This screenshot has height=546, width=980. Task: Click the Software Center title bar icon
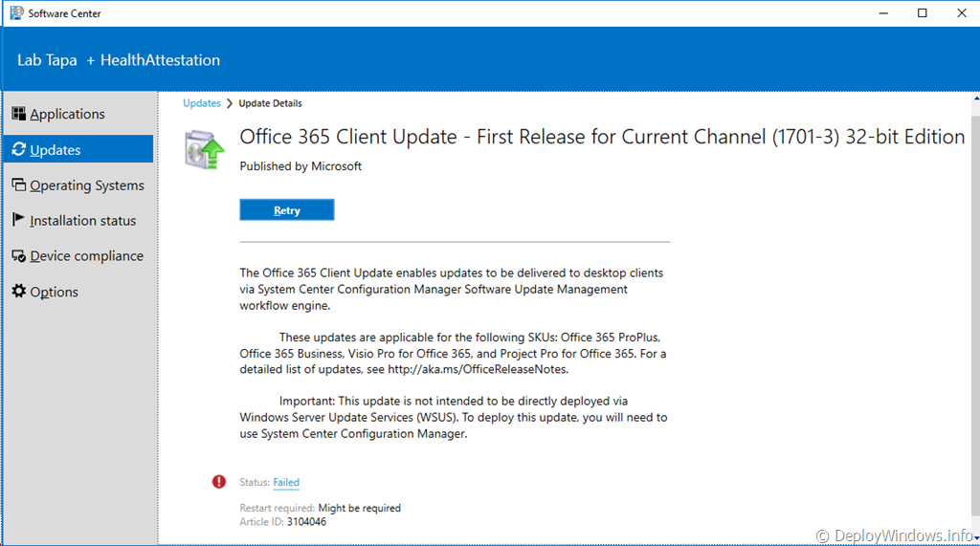pyautogui.click(x=16, y=13)
